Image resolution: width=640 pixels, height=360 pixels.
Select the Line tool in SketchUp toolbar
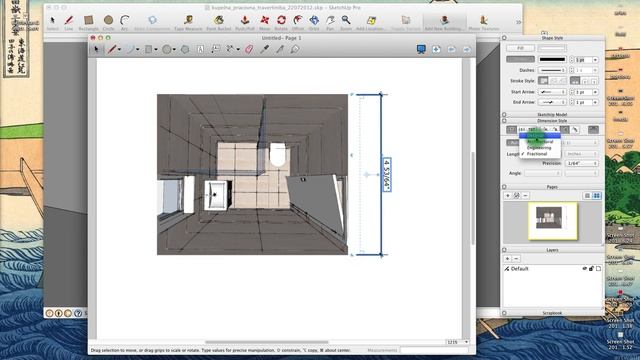click(69, 22)
